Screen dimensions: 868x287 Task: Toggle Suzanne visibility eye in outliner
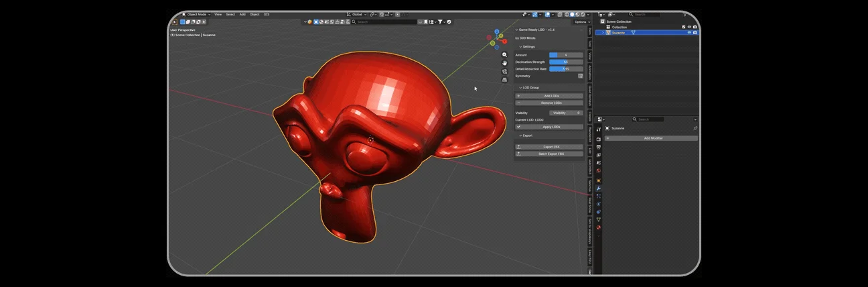[x=689, y=32]
